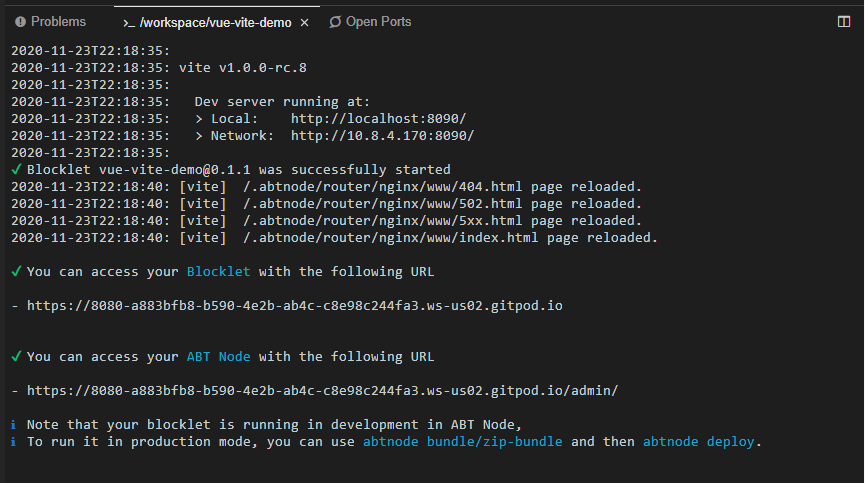
Task: Open the Network URL http://10.8.4.170:8090/
Action: tap(382, 135)
